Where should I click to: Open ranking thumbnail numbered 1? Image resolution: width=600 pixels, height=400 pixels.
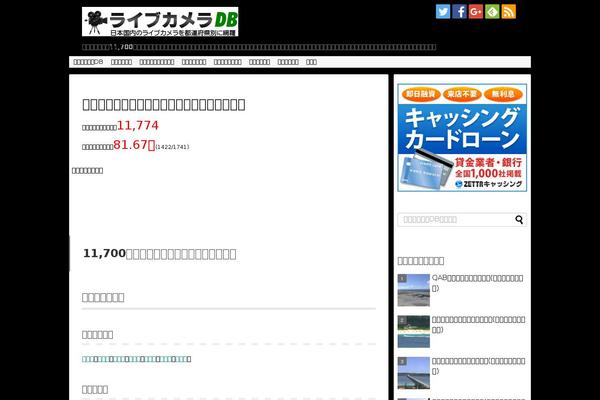(x=414, y=290)
